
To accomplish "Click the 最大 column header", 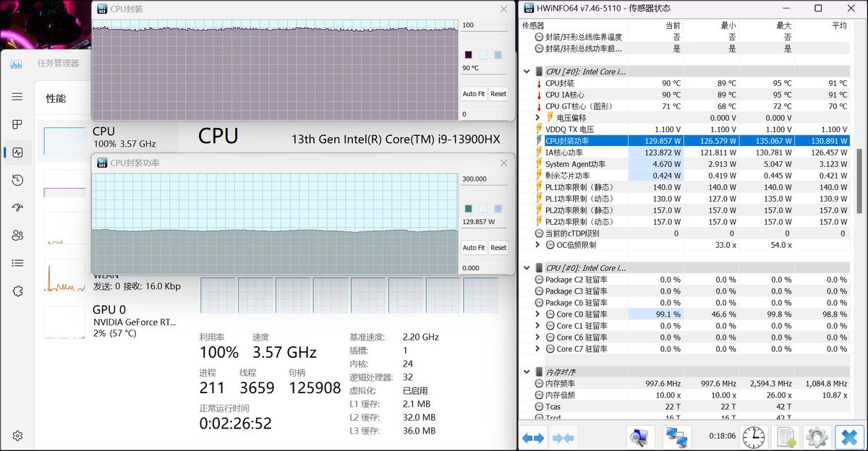I will 783,25.
